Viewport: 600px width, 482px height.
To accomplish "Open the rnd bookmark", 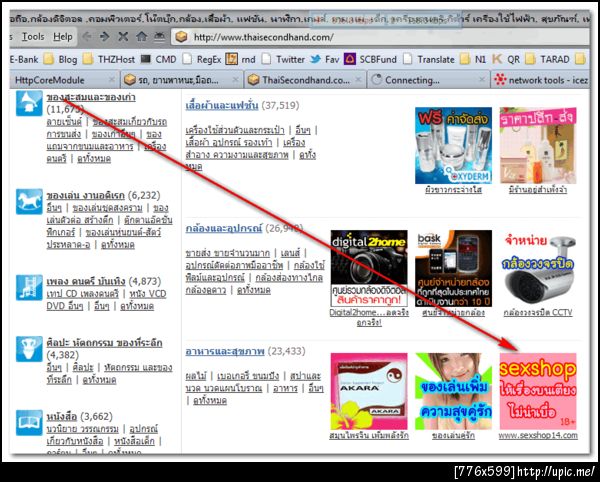I will pos(241,59).
